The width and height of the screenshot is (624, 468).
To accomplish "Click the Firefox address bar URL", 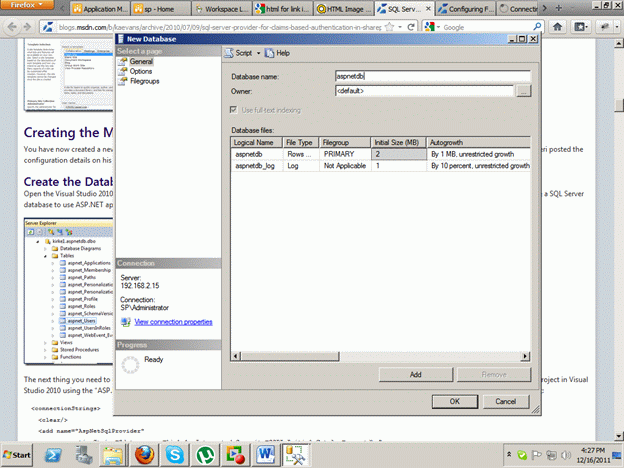I will pos(219,27).
